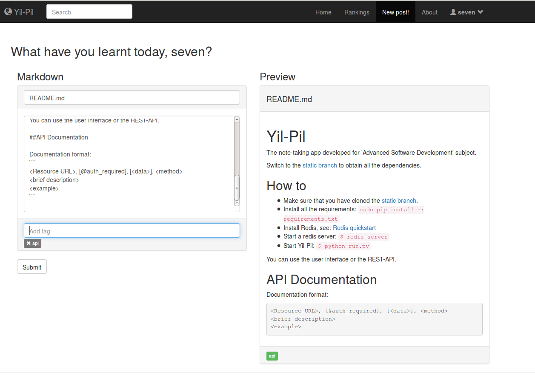Open the About nav item
Screen dimensions: 535x392
[429, 12]
